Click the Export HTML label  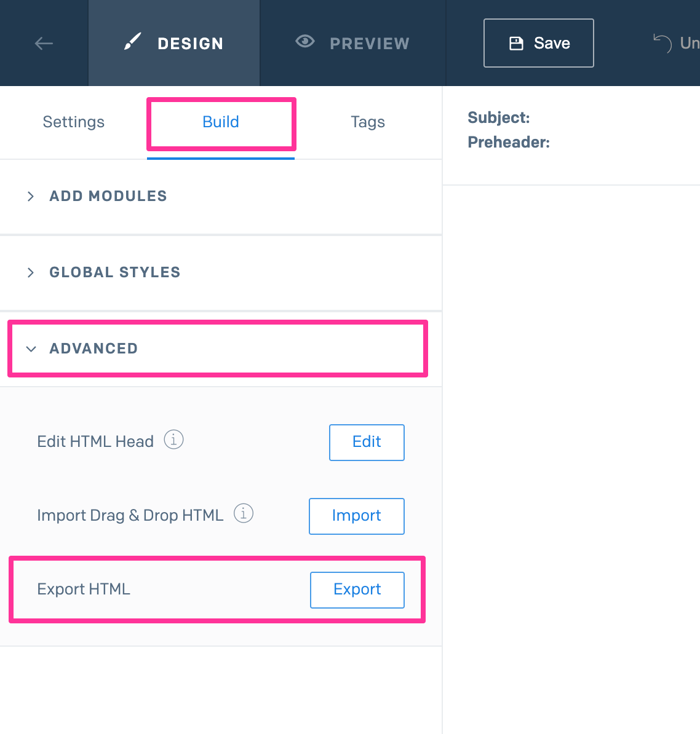click(84, 590)
